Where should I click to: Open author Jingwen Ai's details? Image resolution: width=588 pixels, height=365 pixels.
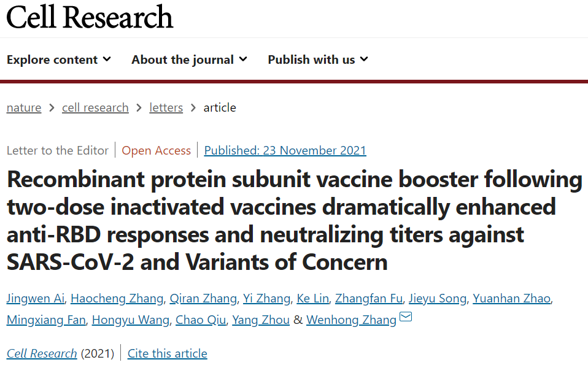coord(36,298)
